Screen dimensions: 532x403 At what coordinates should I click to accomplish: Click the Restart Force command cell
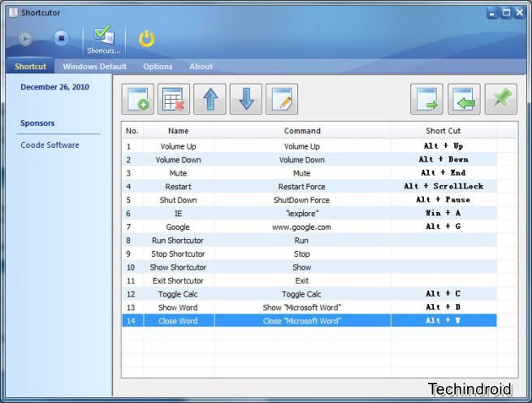[302, 186]
